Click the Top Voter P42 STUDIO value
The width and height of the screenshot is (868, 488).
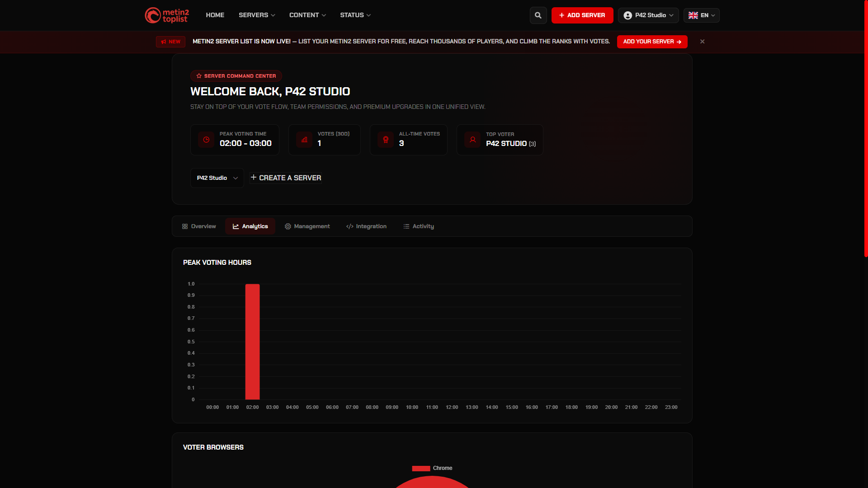[511, 144]
